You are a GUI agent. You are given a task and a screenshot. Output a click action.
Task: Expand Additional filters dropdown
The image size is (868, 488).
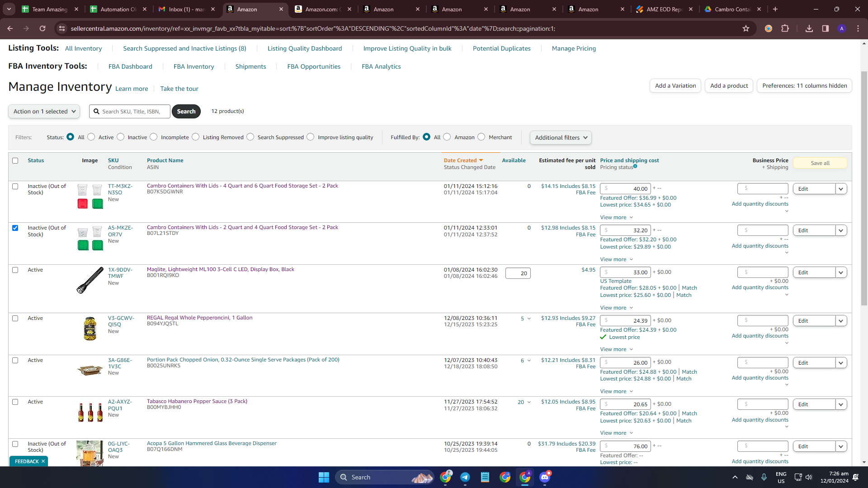click(561, 138)
